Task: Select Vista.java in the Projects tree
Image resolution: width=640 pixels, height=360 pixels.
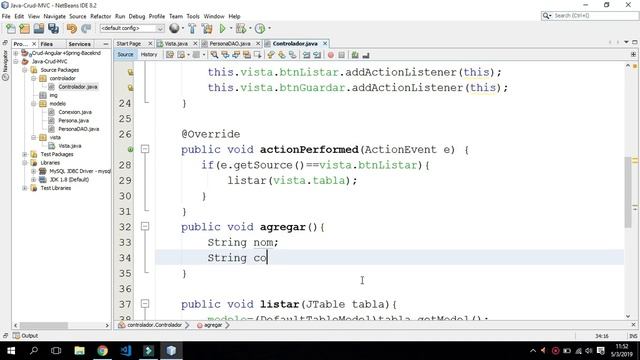Action: [70, 146]
